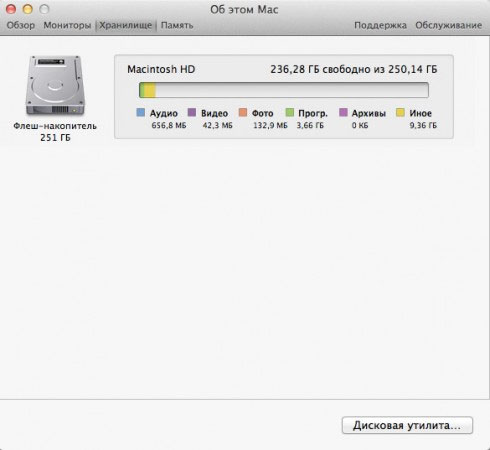490x450 pixels.
Task: Click the storage usage bar
Action: point(284,90)
